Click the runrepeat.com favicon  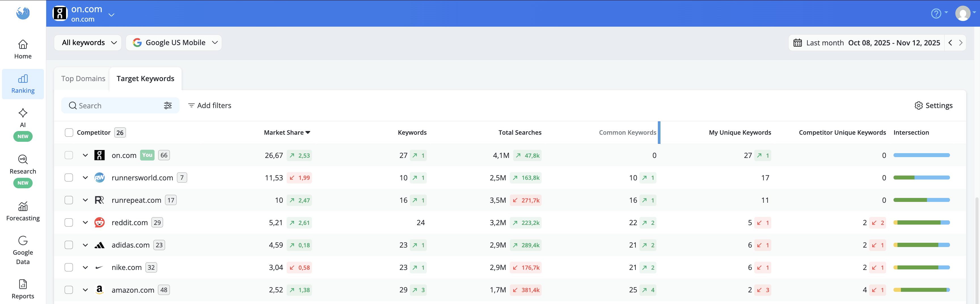coord(99,200)
